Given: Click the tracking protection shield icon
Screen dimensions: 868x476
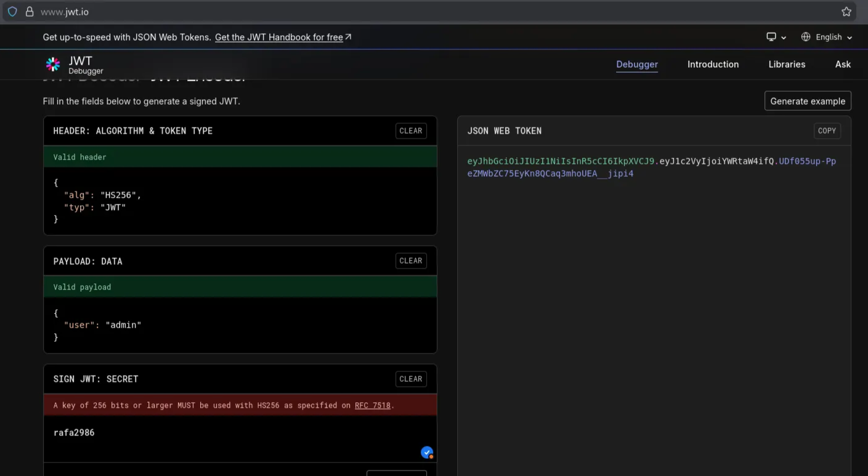Looking at the screenshot, I should click(x=12, y=12).
